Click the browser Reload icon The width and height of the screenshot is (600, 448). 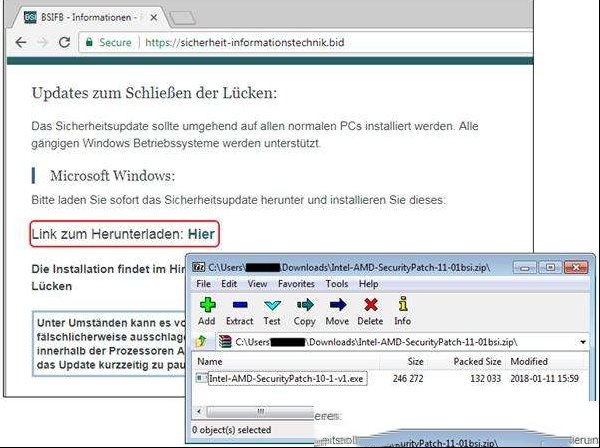click(64, 42)
